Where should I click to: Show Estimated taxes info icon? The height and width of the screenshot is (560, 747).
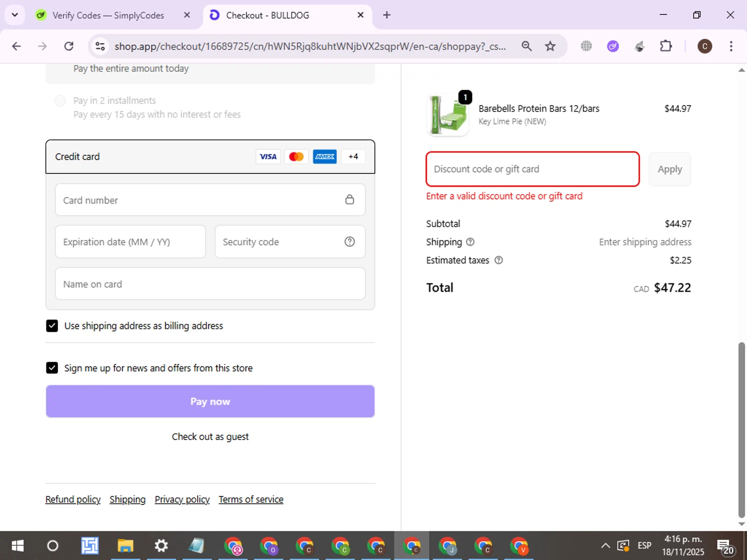coord(498,260)
